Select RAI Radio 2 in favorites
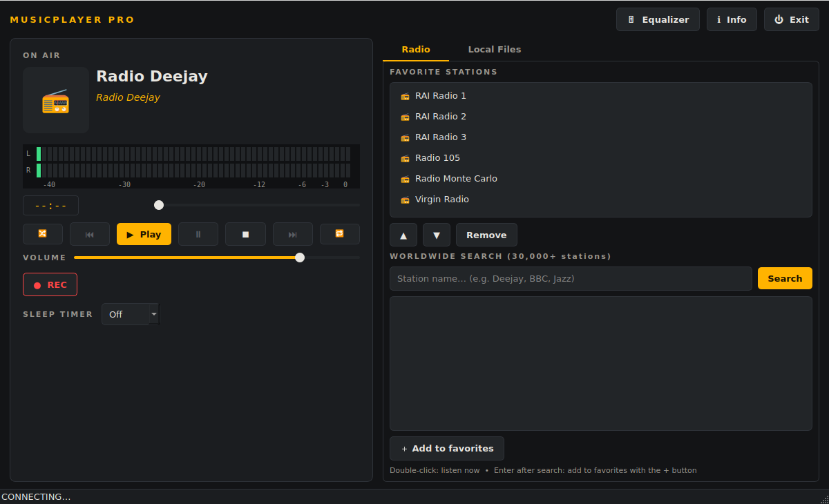The height and width of the screenshot is (504, 829). [x=601, y=117]
